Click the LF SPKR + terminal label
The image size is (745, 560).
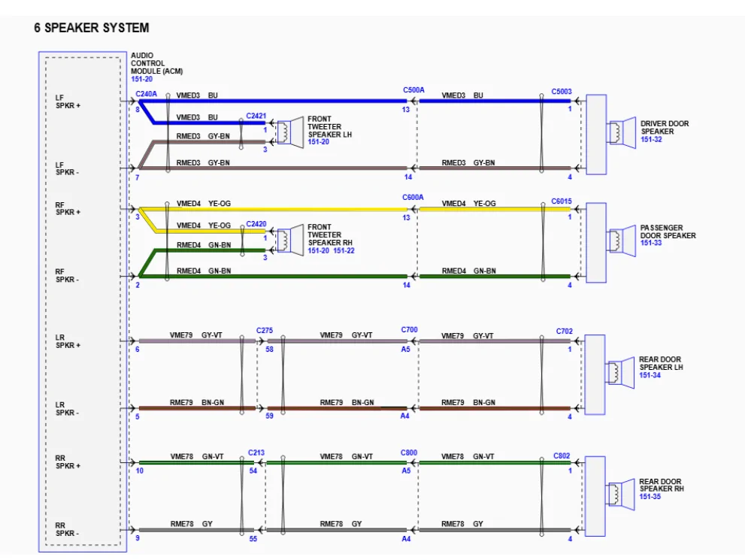[68, 101]
